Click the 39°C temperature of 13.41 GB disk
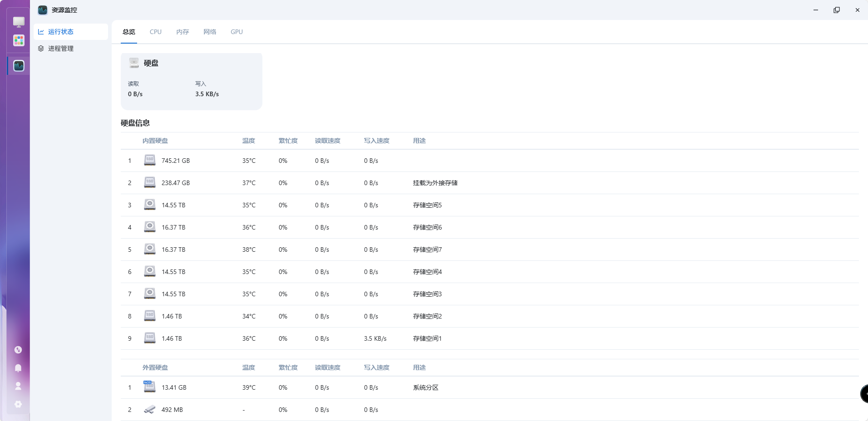Viewport: 868px width, 421px height. pos(249,387)
